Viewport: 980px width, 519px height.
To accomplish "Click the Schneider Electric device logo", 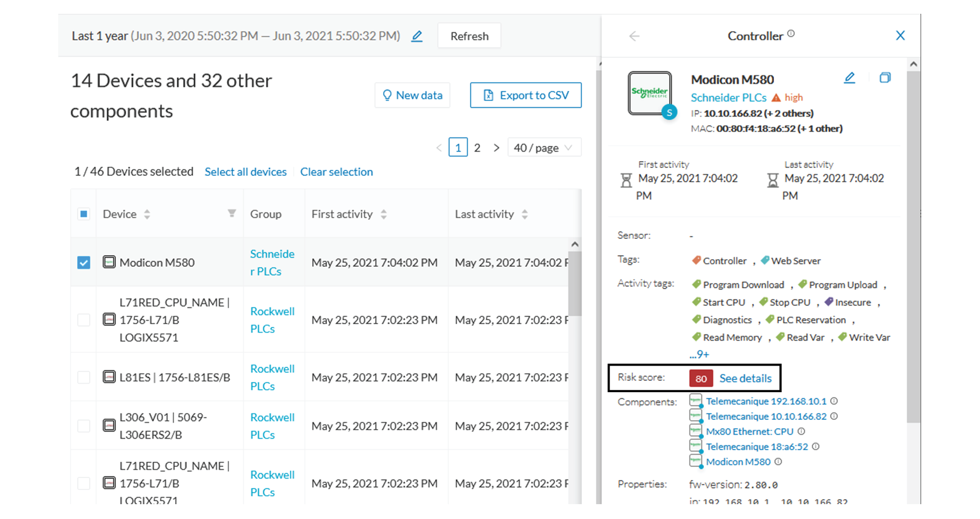I will point(650,94).
